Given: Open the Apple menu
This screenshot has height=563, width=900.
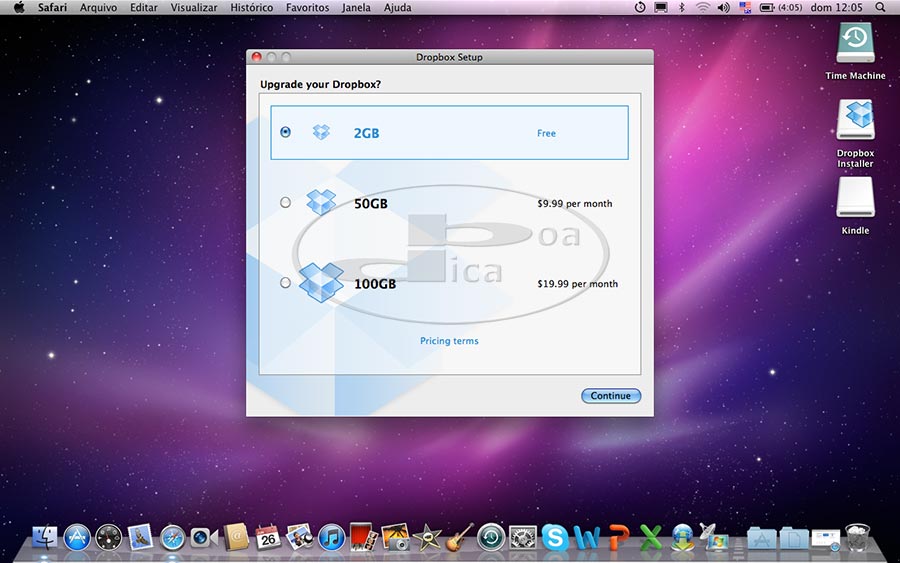Looking at the screenshot, I should (19, 7).
